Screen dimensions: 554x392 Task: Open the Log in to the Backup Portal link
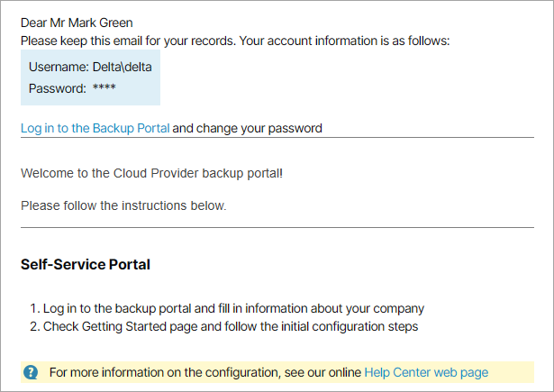pyautogui.click(x=95, y=128)
